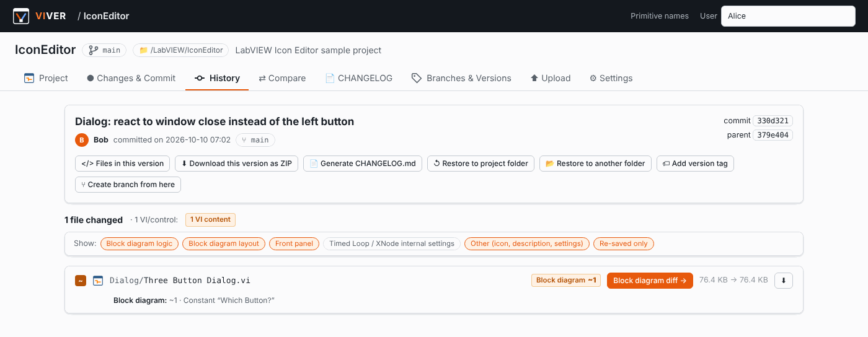Open the Upload tab
This screenshot has height=337, width=868.
[x=551, y=78]
